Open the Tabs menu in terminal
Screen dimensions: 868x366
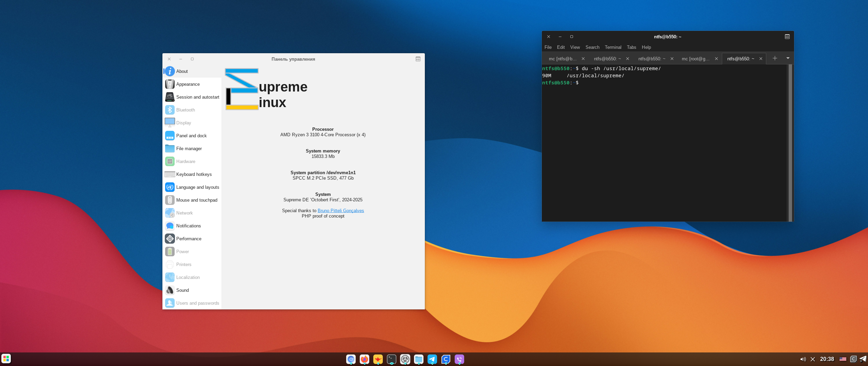pyautogui.click(x=631, y=47)
